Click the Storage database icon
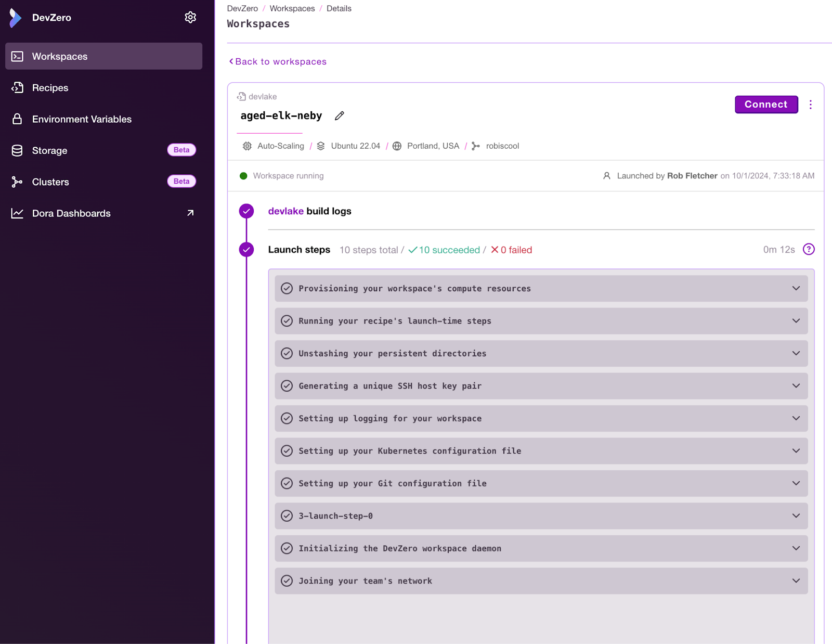The width and height of the screenshot is (832, 644). tap(17, 150)
